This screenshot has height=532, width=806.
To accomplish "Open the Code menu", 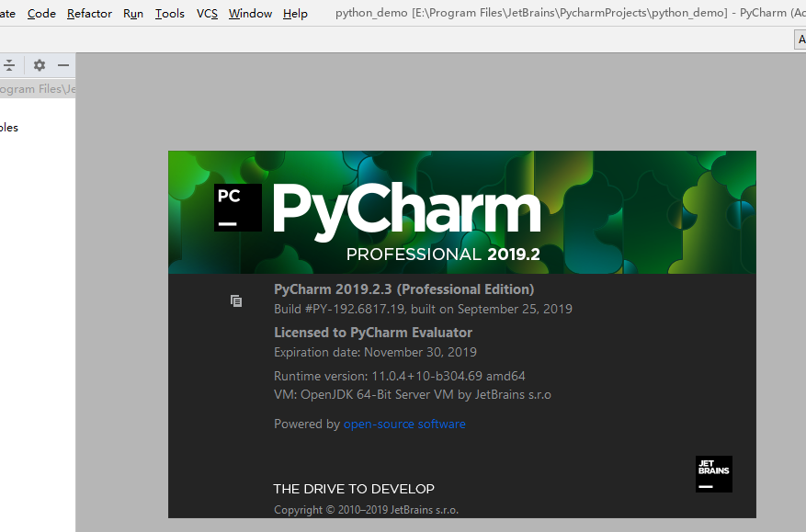I will (41, 14).
